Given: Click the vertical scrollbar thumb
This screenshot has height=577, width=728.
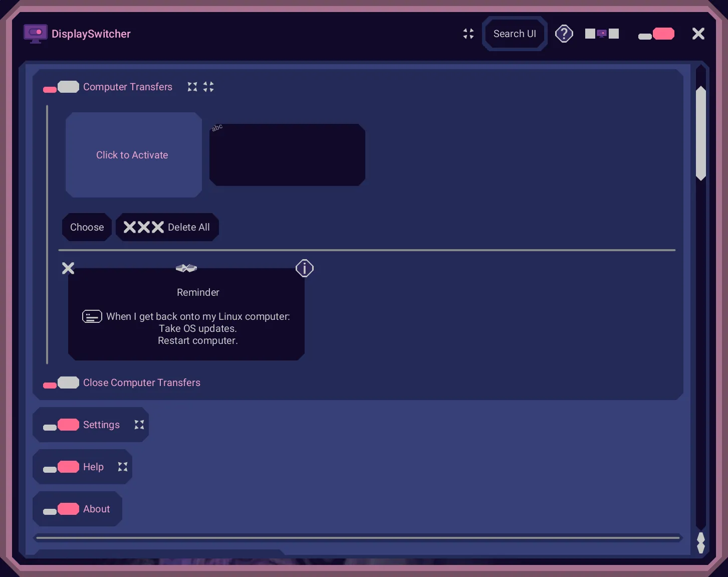Looking at the screenshot, I should (701, 133).
